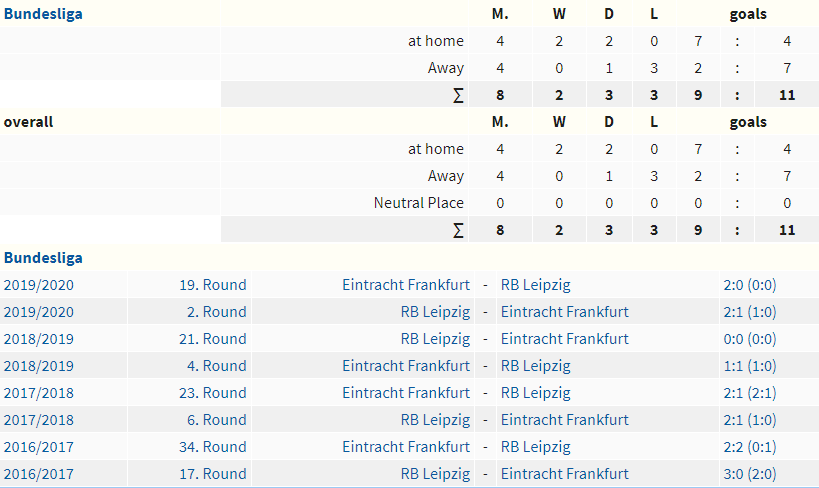View the 3:0 (2:0) match result
The image size is (819, 488).
click(x=750, y=474)
